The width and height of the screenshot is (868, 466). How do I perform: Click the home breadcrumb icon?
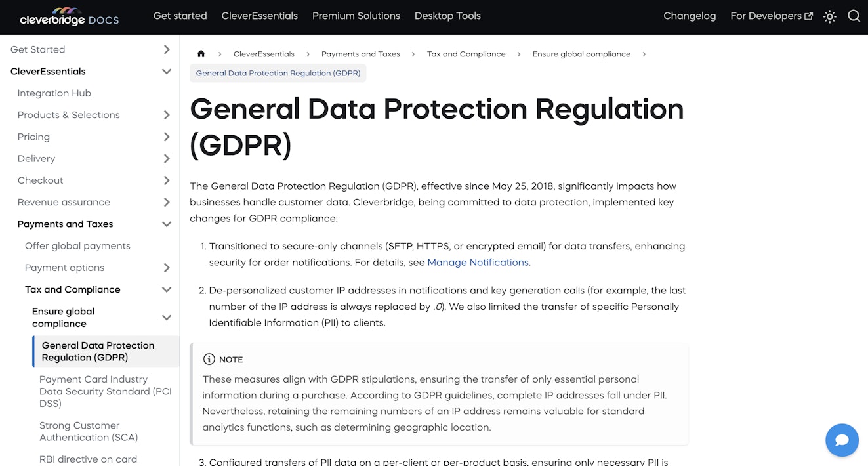(x=201, y=54)
